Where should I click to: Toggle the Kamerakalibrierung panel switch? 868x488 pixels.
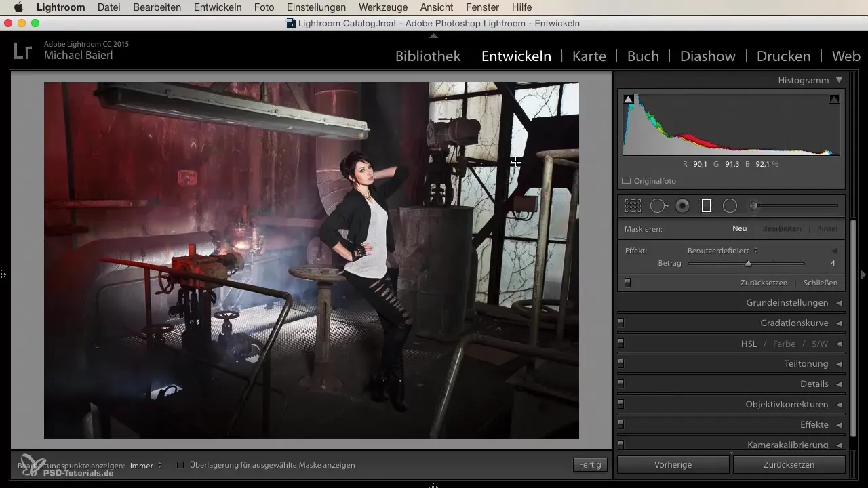click(620, 445)
